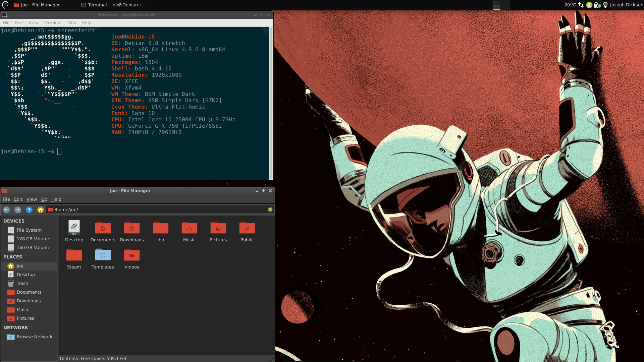Viewport: 644px width, 362px height.
Task: Open the Debian applications menu icon
Action: 5,5
